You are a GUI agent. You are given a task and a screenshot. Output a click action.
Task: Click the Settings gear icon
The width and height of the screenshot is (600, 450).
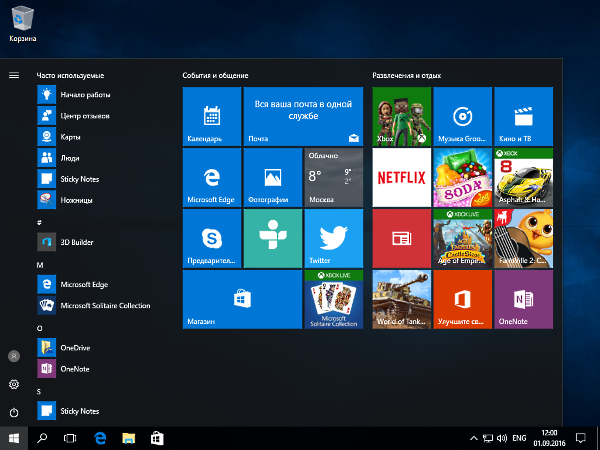tap(14, 384)
